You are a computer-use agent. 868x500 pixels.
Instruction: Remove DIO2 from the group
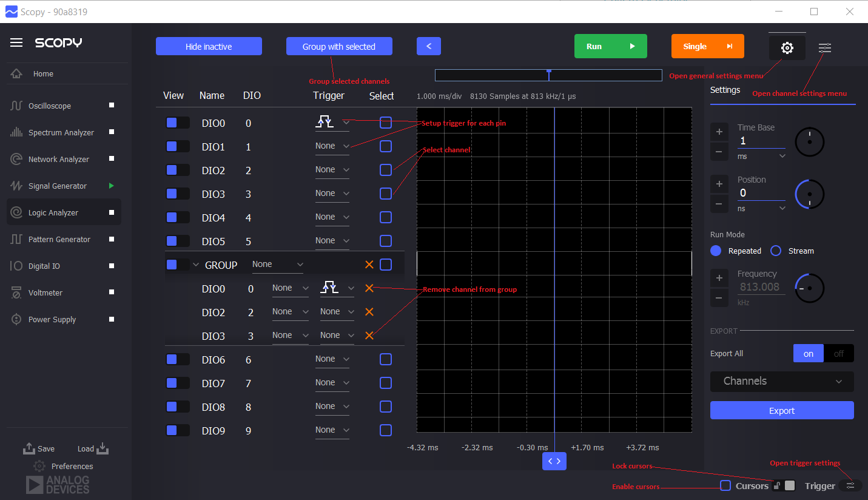pyautogui.click(x=369, y=312)
